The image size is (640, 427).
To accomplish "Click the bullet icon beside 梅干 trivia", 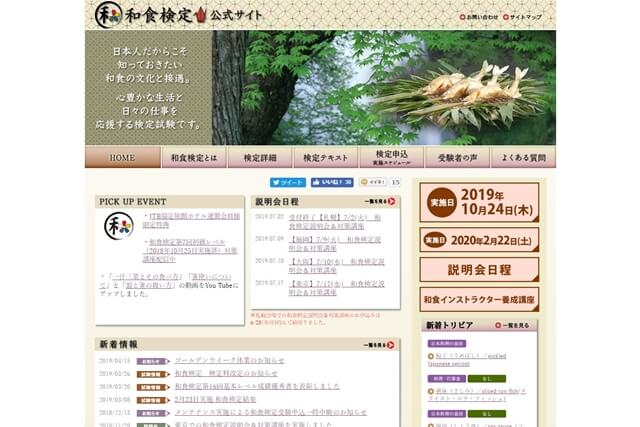I will (x=431, y=356).
